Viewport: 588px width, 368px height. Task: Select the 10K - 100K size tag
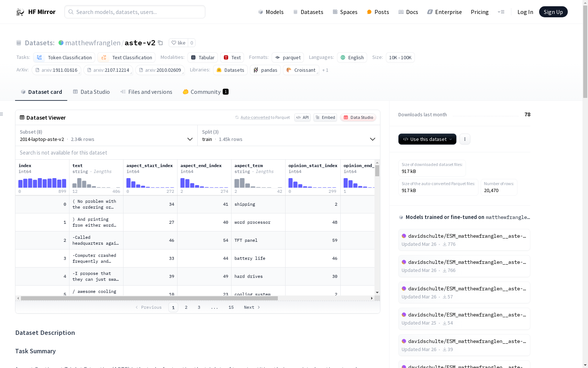point(400,57)
